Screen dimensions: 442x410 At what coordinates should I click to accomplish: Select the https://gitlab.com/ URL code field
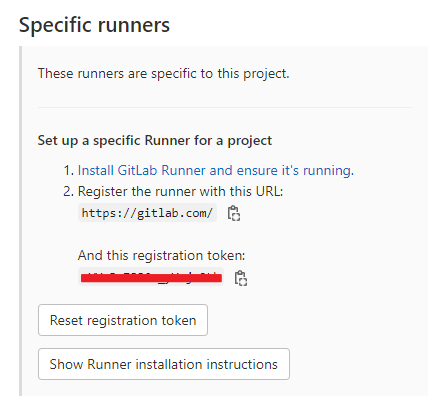click(x=147, y=213)
